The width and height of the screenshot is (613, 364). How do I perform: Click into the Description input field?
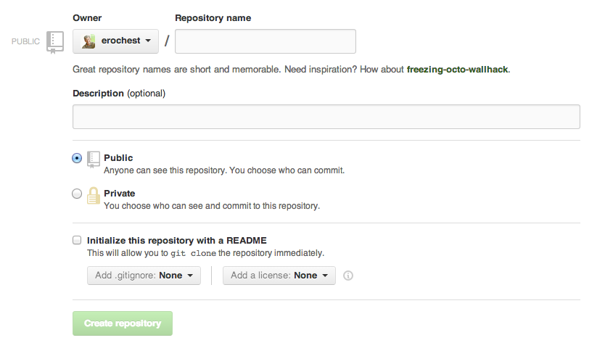(x=326, y=117)
